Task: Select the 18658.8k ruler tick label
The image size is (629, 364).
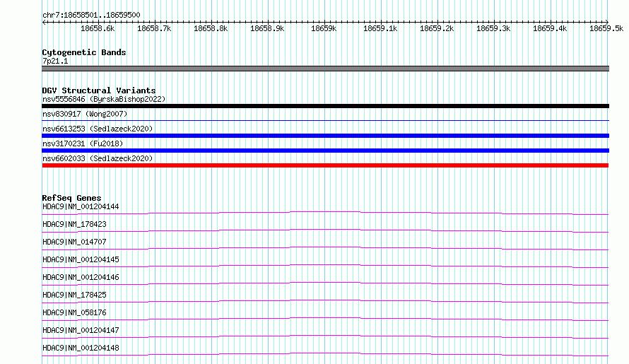Action: [211, 28]
